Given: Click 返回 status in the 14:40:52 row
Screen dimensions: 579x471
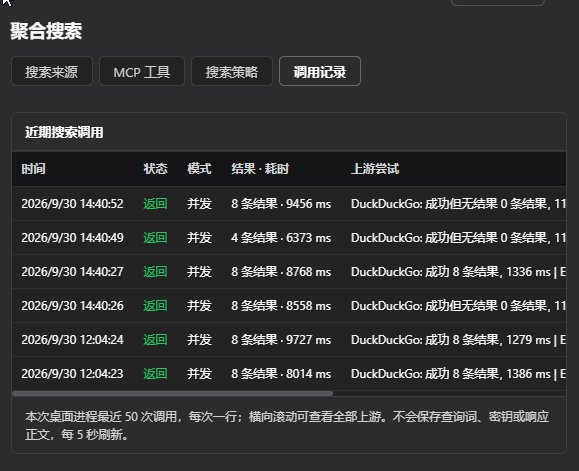Looking at the screenshot, I should [155, 204].
